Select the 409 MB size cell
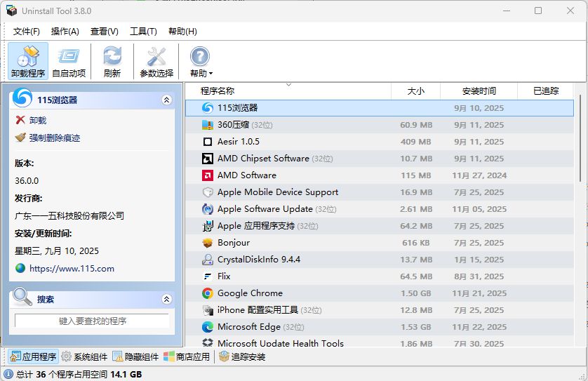This screenshot has width=588, height=381. (x=416, y=142)
